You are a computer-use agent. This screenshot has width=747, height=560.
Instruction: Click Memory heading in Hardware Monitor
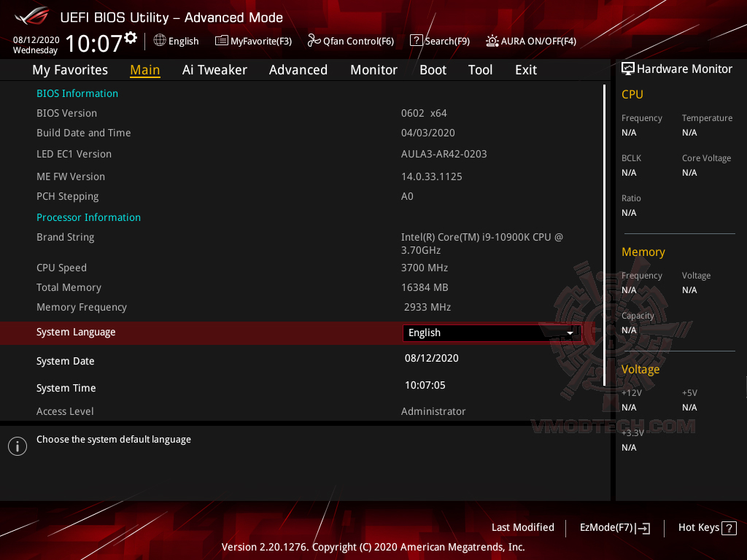pos(643,252)
